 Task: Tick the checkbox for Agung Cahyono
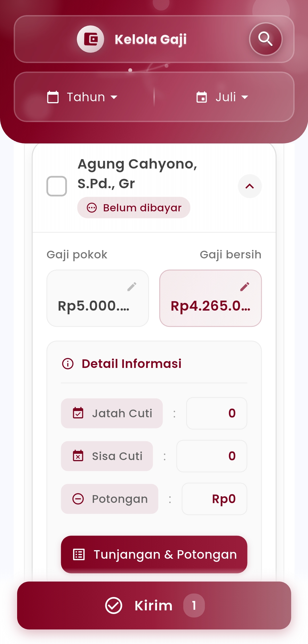click(x=57, y=186)
